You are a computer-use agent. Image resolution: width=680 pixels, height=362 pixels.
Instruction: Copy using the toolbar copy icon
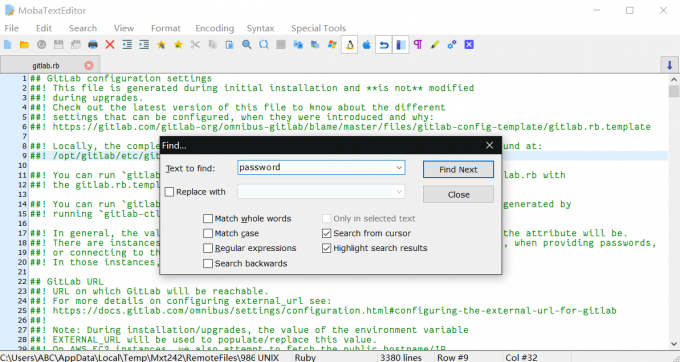click(212, 44)
